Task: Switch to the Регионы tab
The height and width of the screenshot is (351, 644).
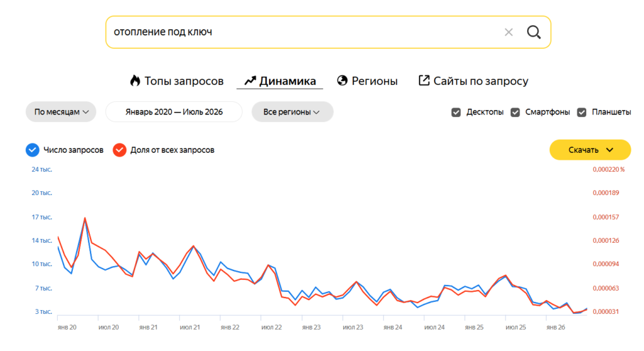Action: point(367,81)
